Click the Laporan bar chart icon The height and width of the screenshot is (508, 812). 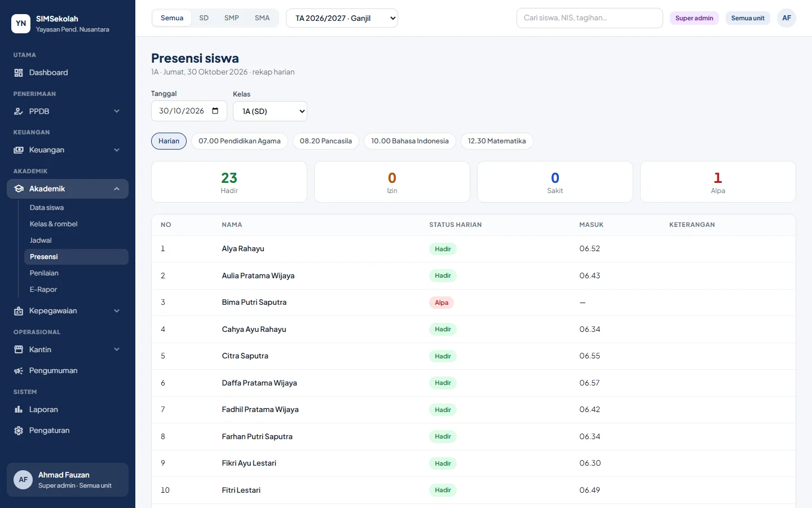tap(19, 410)
